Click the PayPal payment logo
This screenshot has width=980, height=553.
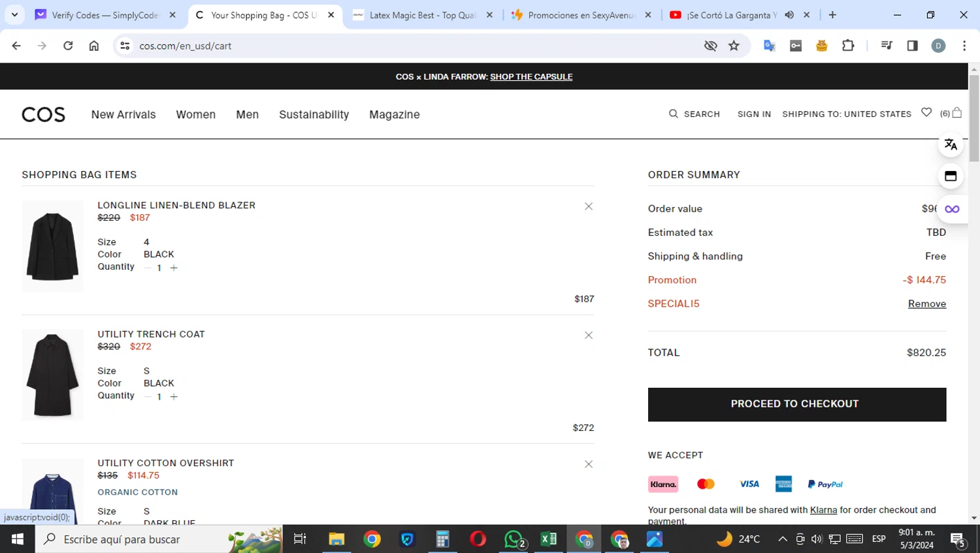pyautogui.click(x=825, y=484)
